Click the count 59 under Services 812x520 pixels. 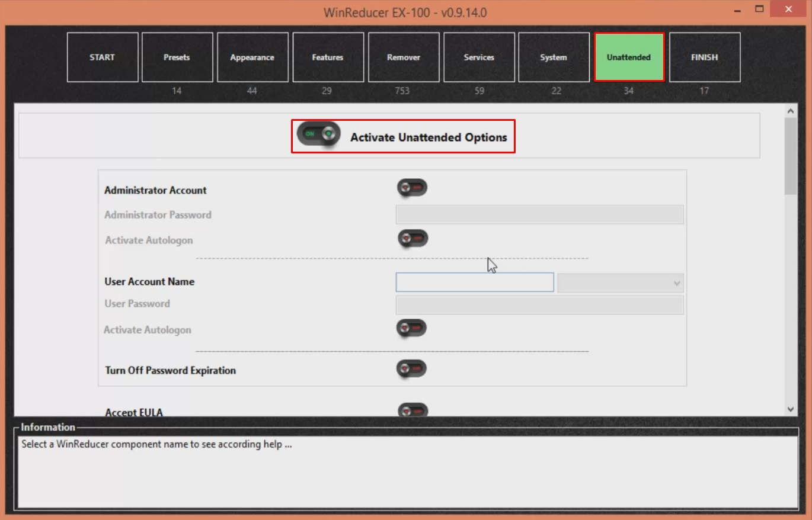(479, 91)
